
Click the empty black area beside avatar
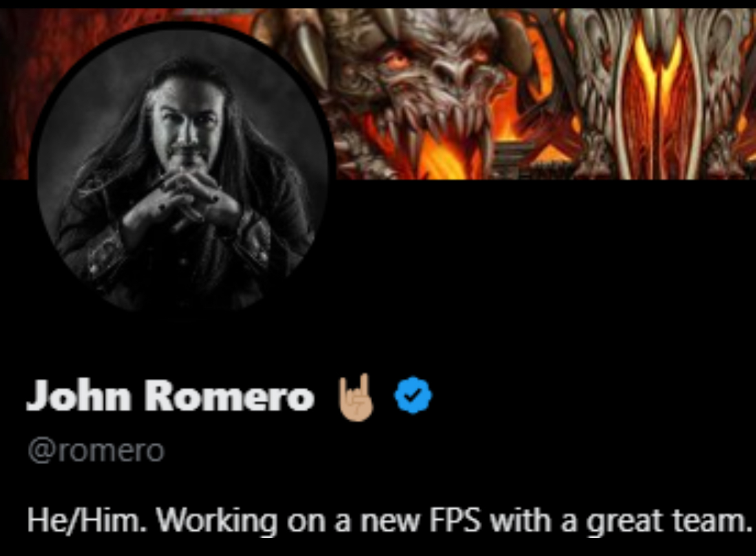pos(545,270)
